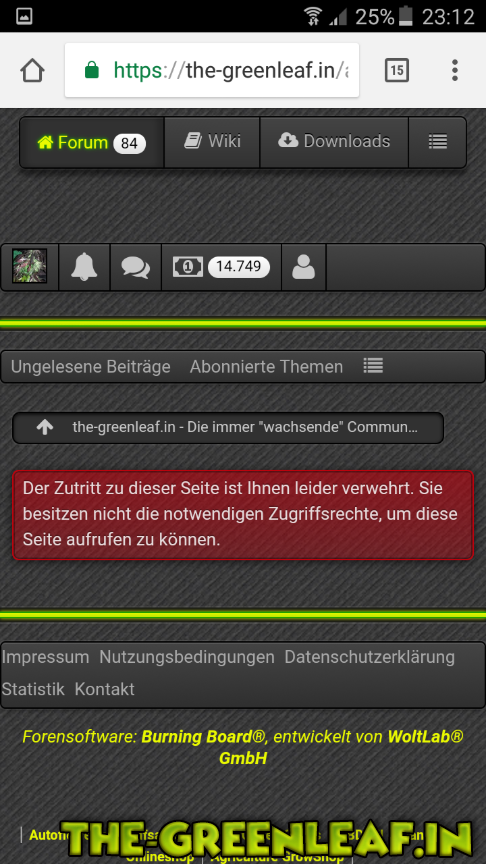
Task: Open the notifications bell icon
Action: tap(84, 267)
